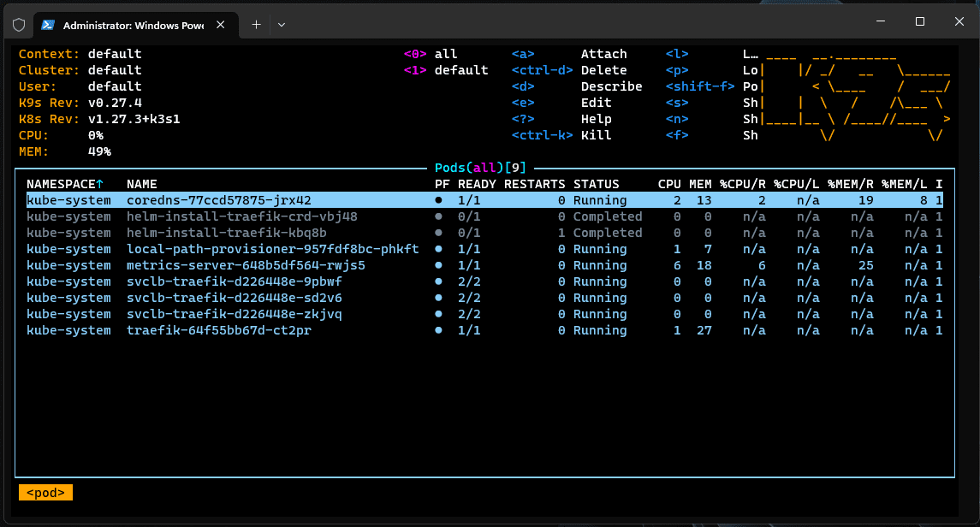Click the sort arrow next to NAMESPACE
The image size is (980, 527).
tap(99, 184)
